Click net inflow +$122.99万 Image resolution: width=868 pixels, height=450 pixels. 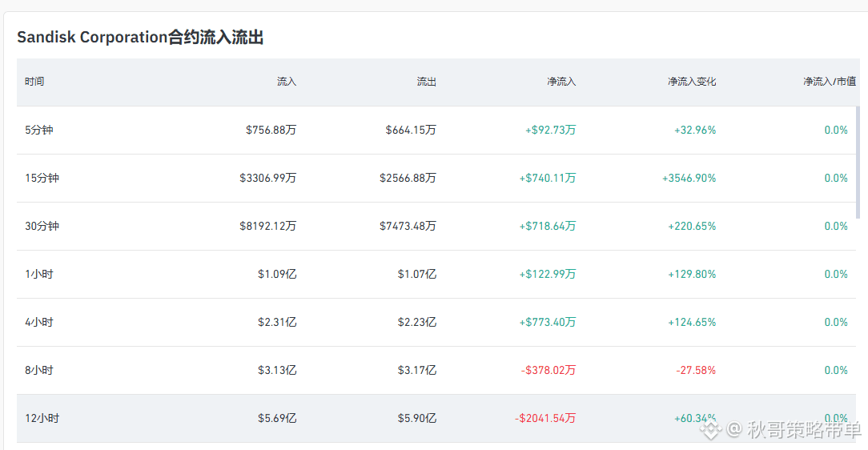click(548, 275)
